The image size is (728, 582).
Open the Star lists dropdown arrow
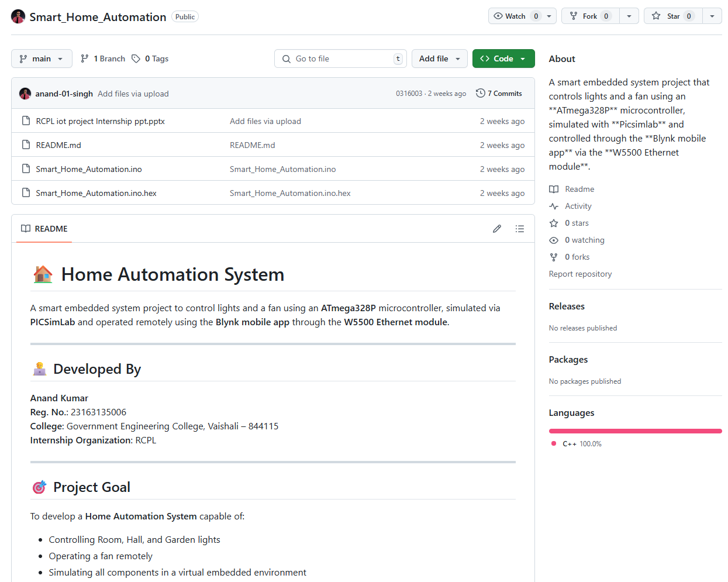click(x=712, y=16)
